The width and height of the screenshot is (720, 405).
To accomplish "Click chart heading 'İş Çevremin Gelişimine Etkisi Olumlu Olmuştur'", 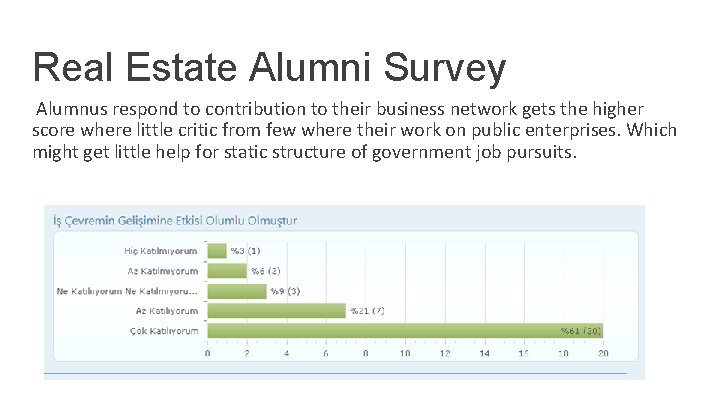I will (175, 220).
